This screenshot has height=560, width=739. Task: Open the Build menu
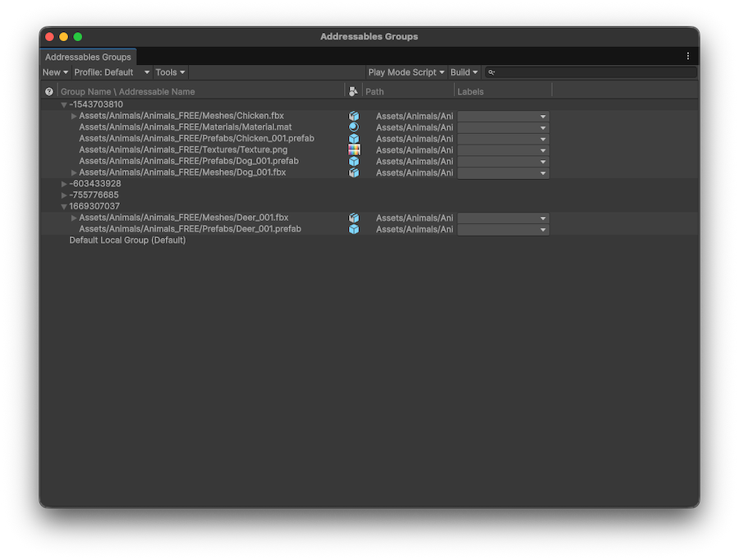pos(464,72)
